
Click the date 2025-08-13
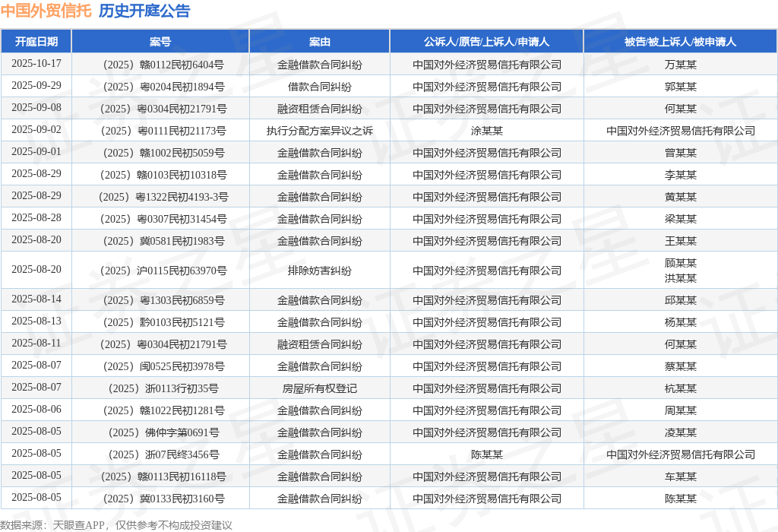coord(36,321)
